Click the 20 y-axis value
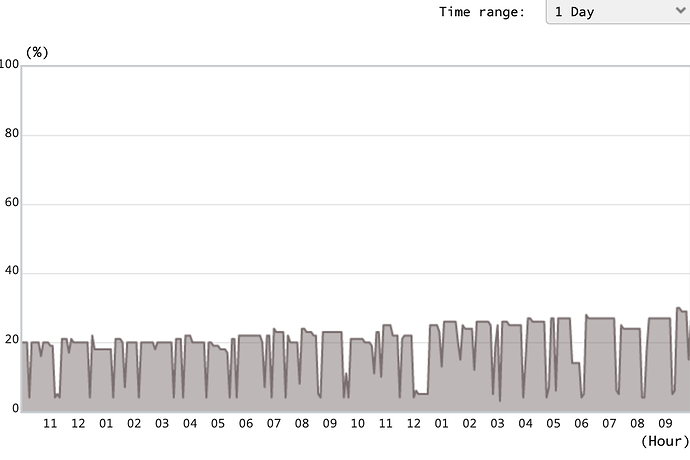 click(x=12, y=340)
